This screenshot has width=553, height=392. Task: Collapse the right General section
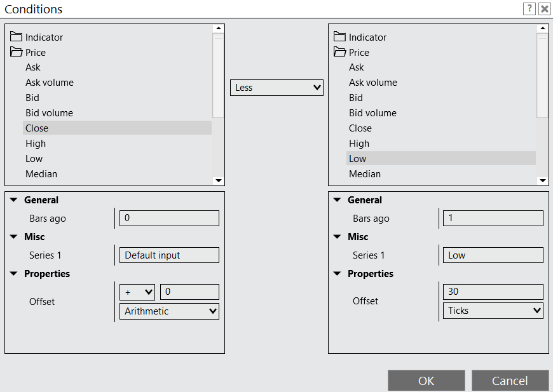[337, 200]
